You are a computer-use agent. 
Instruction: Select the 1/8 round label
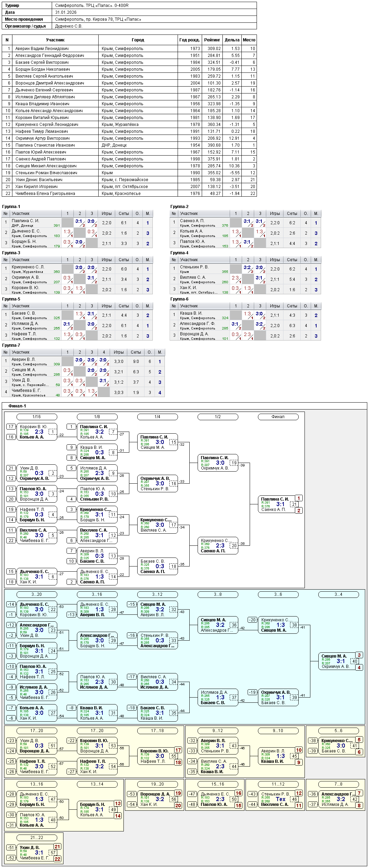(x=97, y=417)
